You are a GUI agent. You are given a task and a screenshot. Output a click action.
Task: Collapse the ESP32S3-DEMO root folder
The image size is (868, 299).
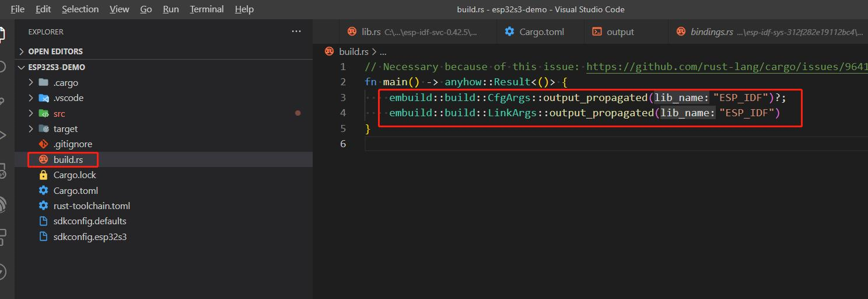23,67
